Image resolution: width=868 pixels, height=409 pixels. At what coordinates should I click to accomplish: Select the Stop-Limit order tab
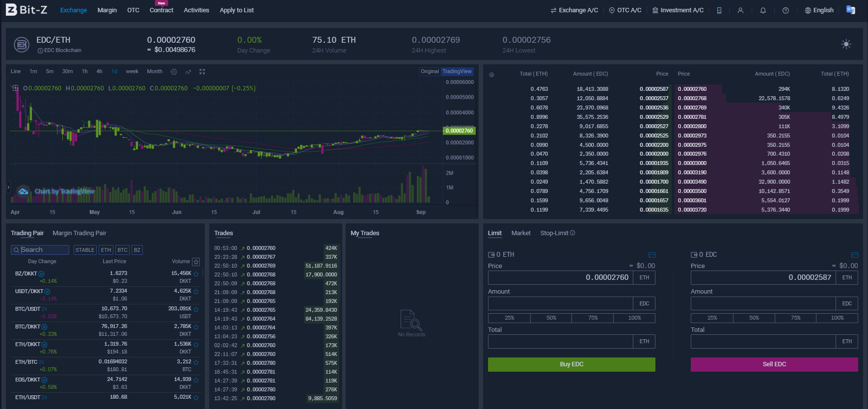pos(554,233)
